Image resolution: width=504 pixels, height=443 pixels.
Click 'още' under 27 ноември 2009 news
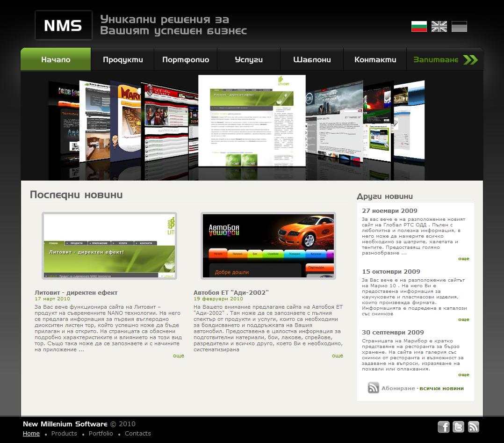point(463,259)
